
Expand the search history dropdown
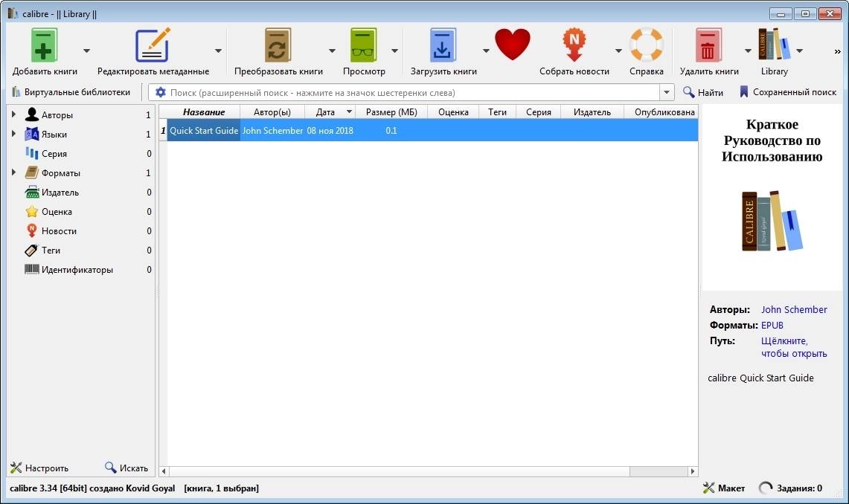[667, 92]
